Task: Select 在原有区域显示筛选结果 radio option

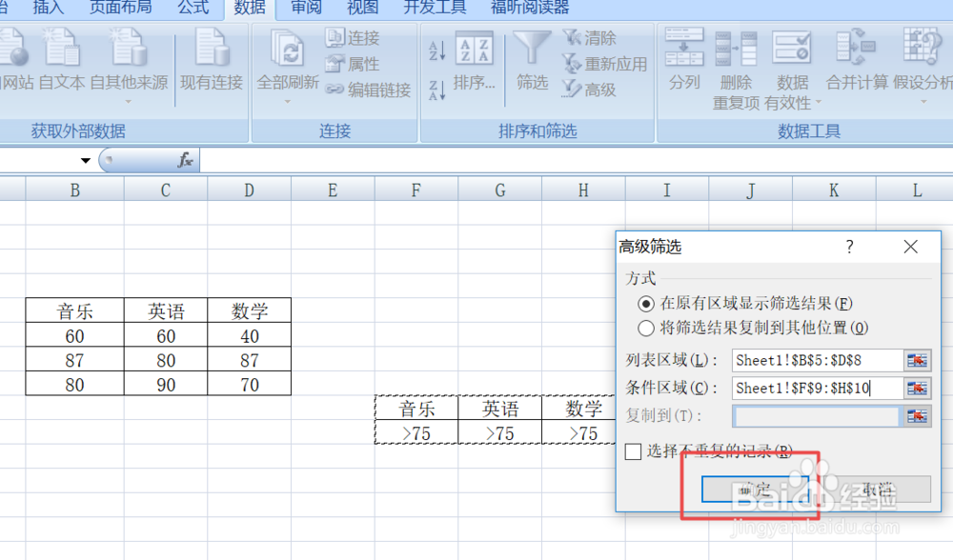Action: tap(648, 305)
